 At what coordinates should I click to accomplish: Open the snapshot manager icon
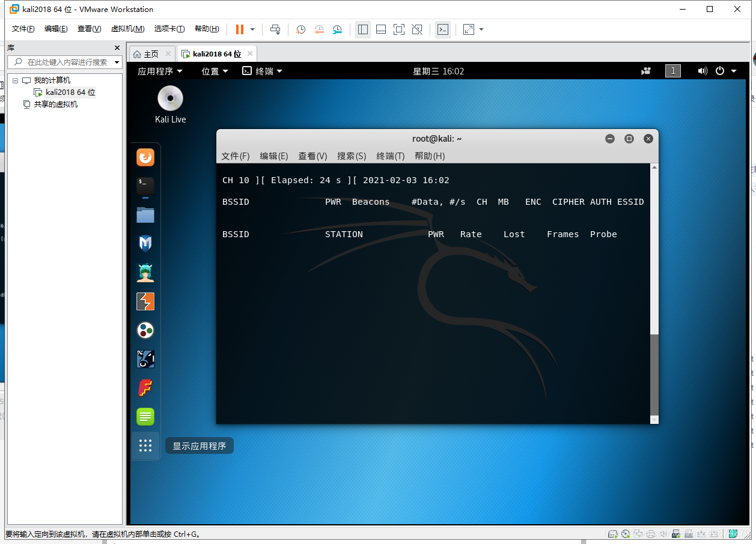[337, 29]
